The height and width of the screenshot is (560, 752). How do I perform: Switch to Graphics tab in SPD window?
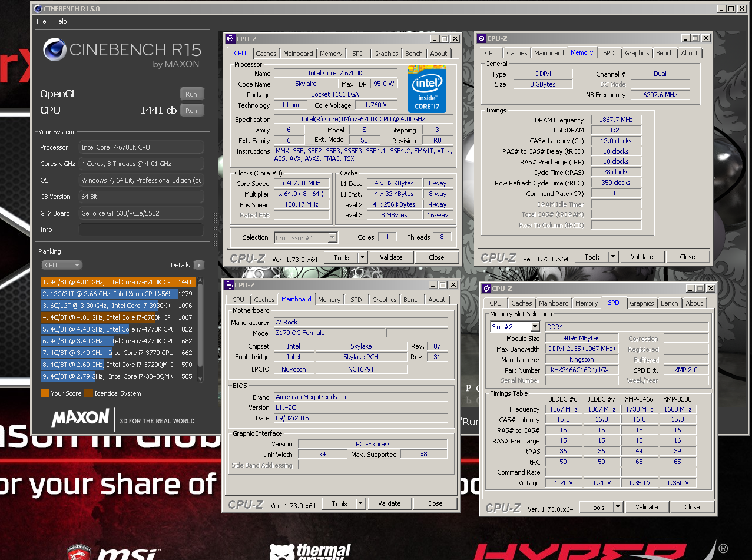point(641,303)
